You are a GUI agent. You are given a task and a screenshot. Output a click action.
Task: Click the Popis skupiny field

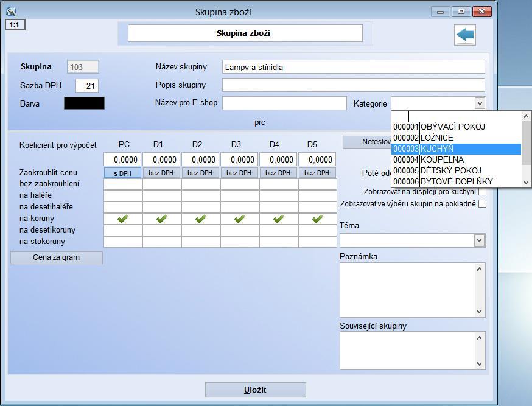point(354,85)
